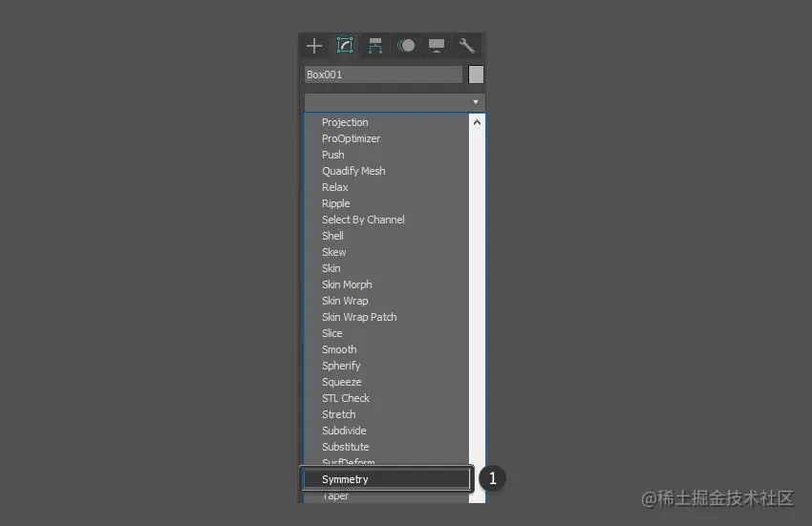Select the Spherify modifier
Viewport: 812px width, 526px height.
341,366
